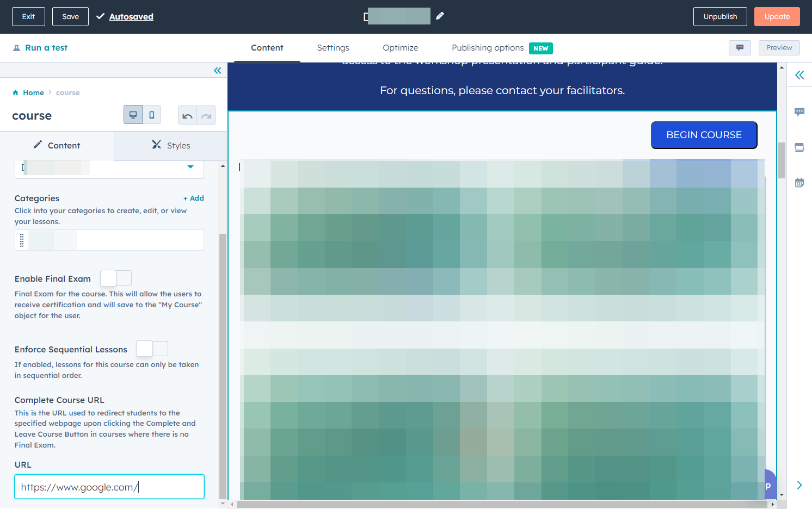Click the drag handle on the category item
The width and height of the screenshot is (812, 509).
click(22, 240)
